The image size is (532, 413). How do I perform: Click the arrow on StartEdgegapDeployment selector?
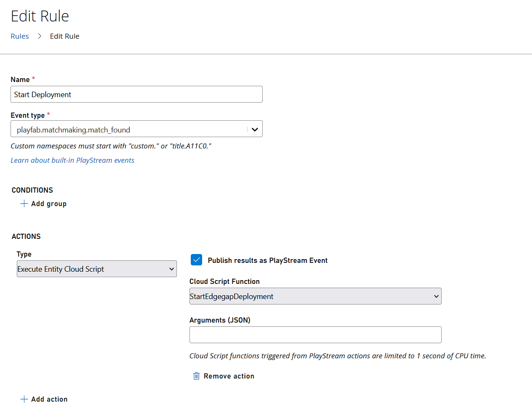click(436, 297)
